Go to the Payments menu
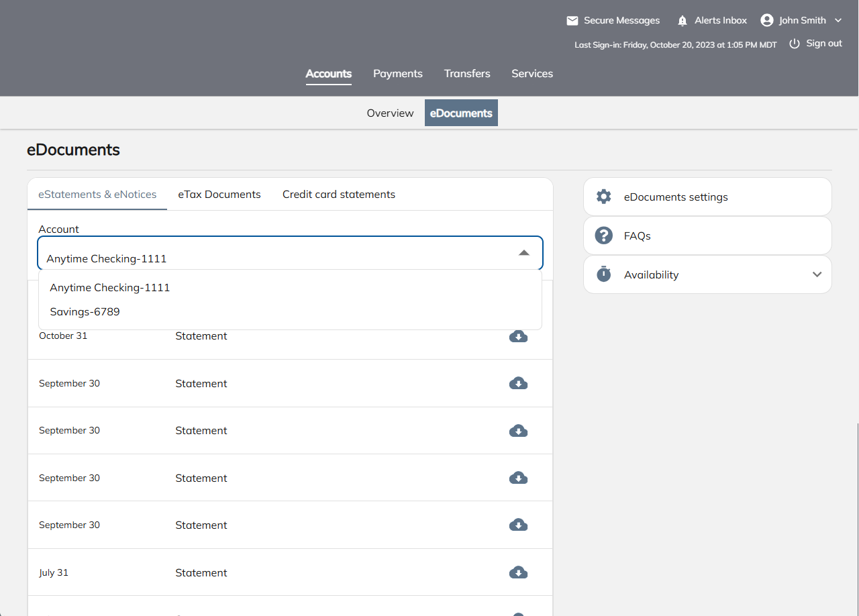 pos(398,74)
